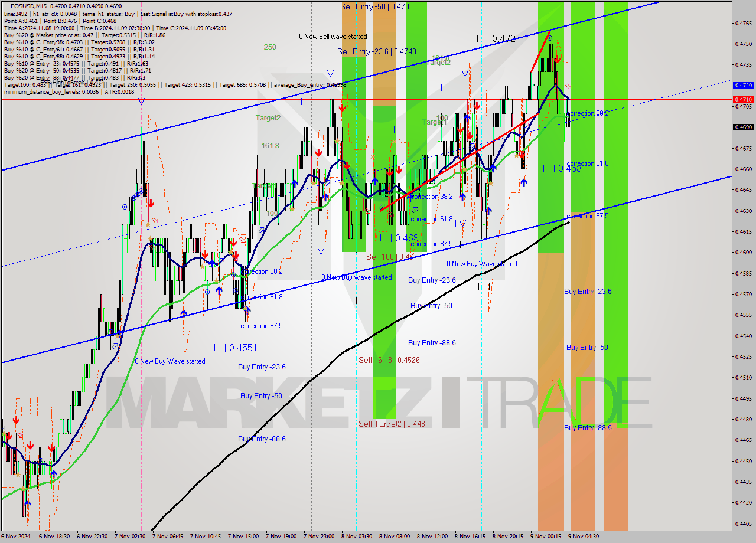Click the '7 Nov 10:45' time axis label
Image resolution: width=756 pixels, height=543 pixels.
tap(206, 537)
